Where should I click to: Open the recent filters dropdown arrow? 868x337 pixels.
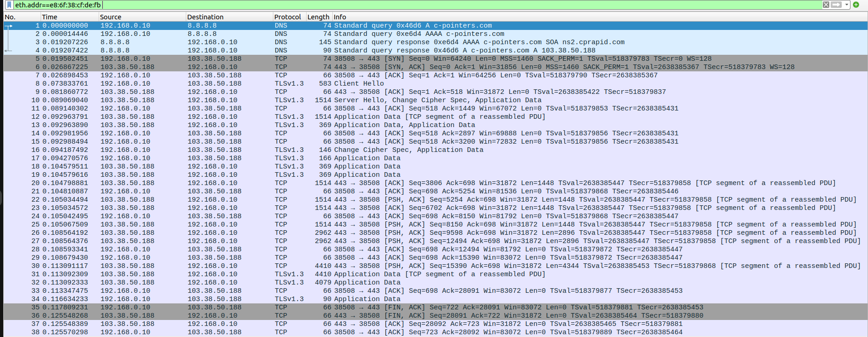coord(847,5)
